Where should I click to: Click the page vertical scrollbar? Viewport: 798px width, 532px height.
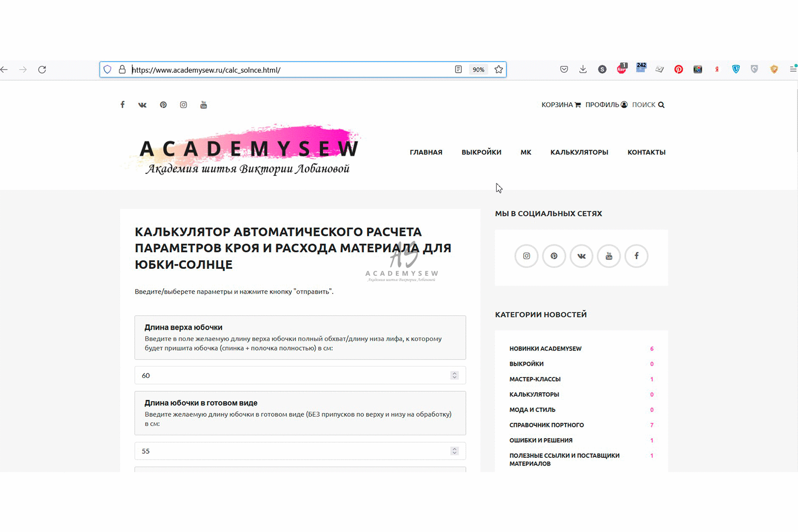tap(796, 120)
